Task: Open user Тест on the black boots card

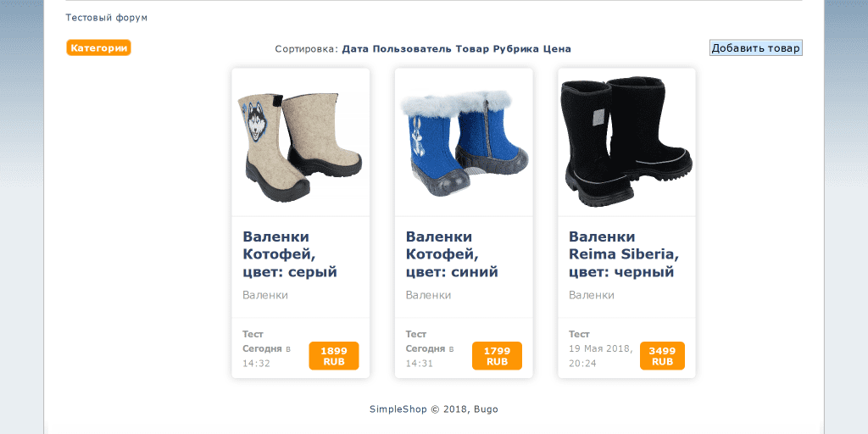Action: pos(579,334)
